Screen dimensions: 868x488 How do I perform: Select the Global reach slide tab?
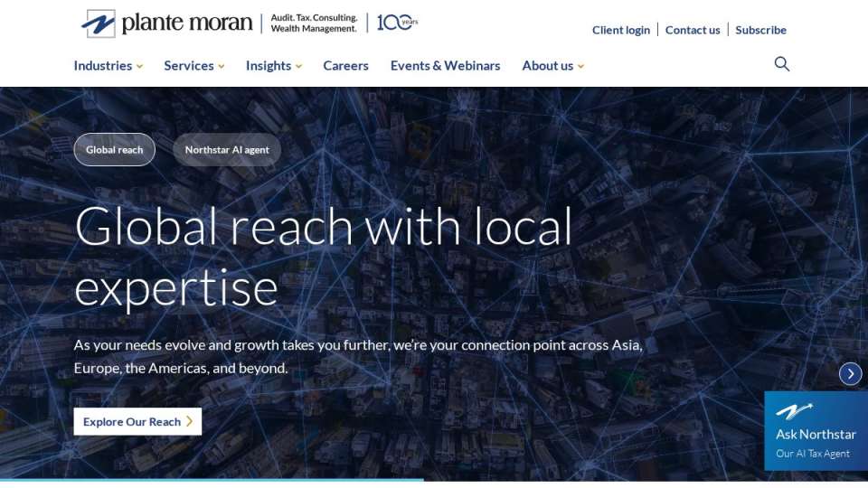pyautogui.click(x=115, y=149)
